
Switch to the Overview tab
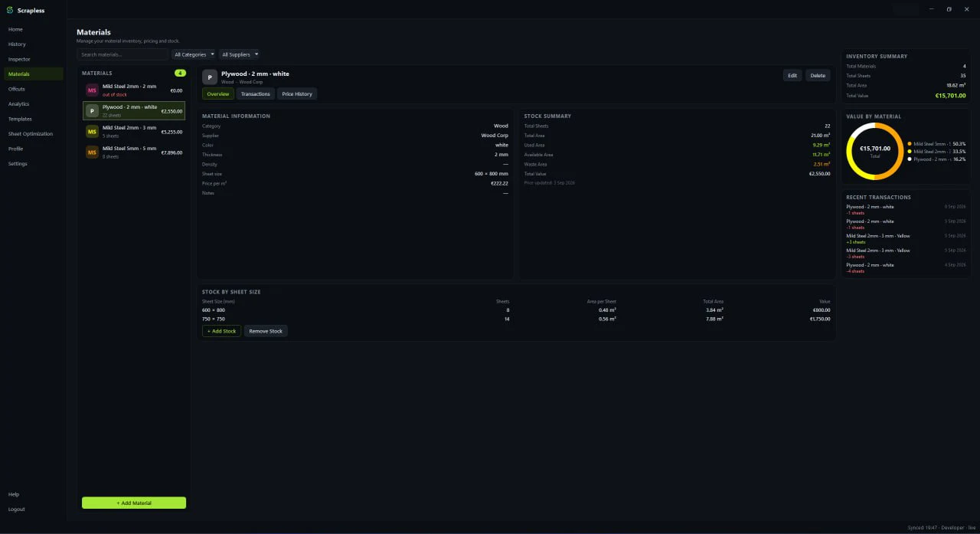point(218,93)
